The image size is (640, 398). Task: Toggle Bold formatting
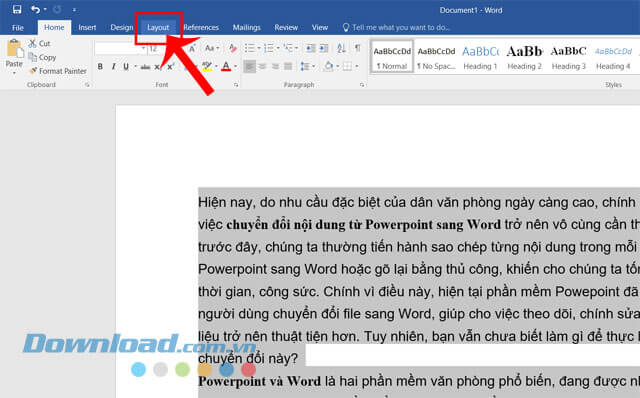(100, 67)
